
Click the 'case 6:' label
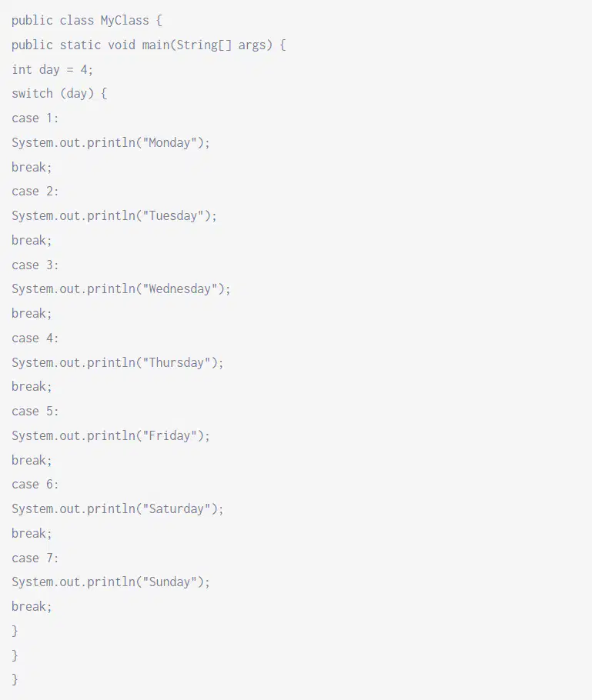[x=35, y=485]
